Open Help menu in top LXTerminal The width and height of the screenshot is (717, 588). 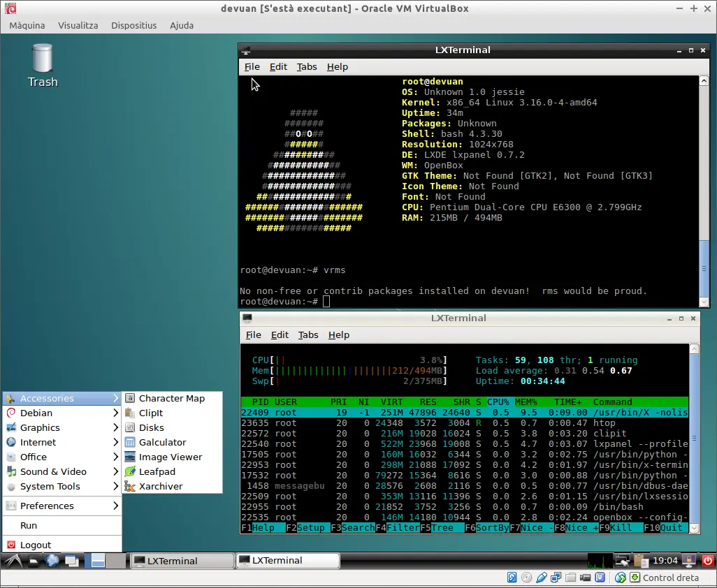pos(338,67)
